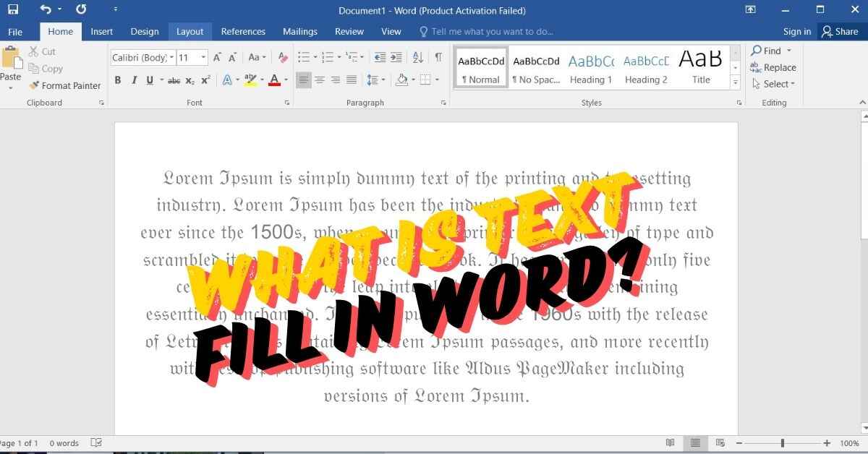The height and width of the screenshot is (454, 868).
Task: Show or hide paragraph marks
Action: tap(438, 58)
